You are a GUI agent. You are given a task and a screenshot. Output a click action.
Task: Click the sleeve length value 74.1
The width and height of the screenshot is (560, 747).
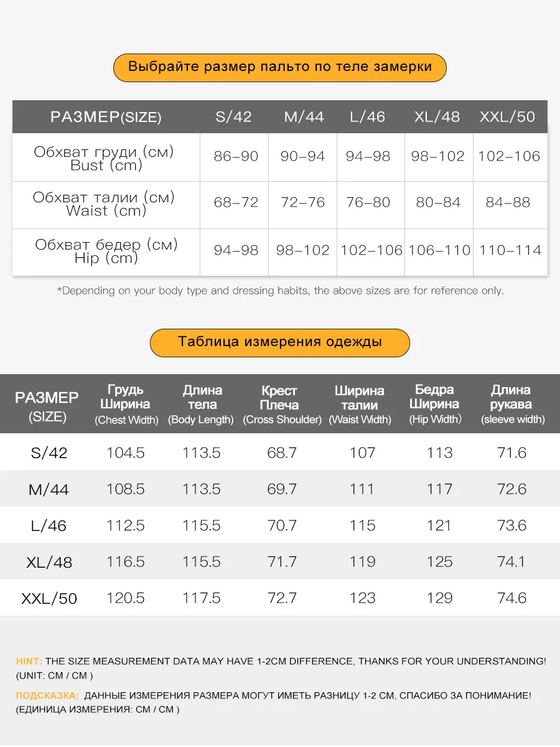pyautogui.click(x=511, y=562)
